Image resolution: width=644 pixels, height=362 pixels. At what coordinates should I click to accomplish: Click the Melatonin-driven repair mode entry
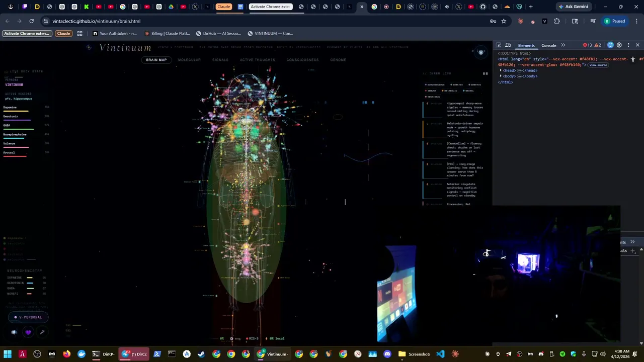pos(453,129)
